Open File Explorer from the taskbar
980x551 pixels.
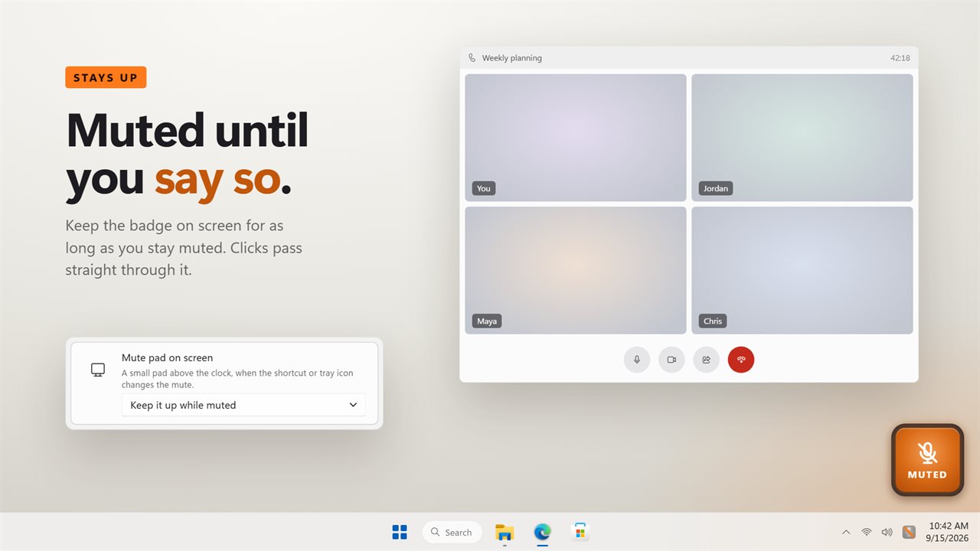coord(505,532)
